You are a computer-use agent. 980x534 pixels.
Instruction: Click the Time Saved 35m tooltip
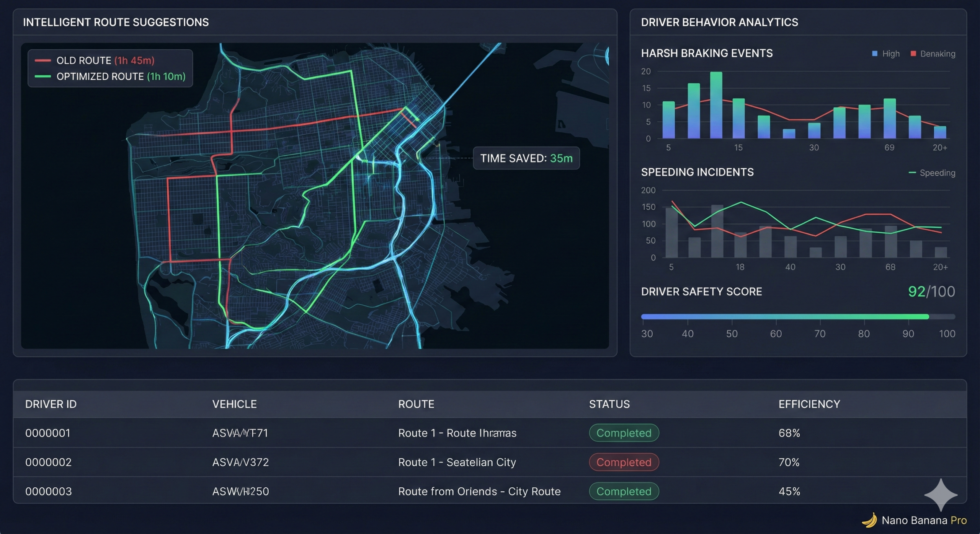pyautogui.click(x=526, y=158)
